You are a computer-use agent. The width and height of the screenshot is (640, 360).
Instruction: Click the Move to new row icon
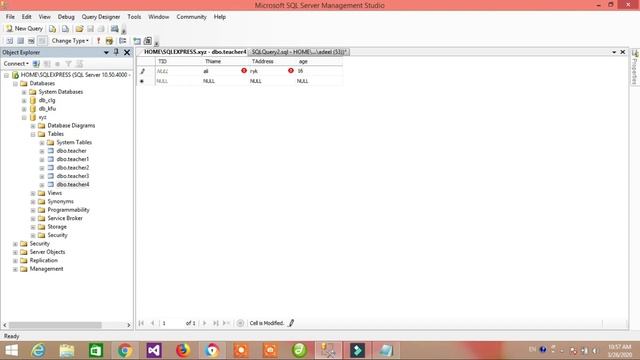tap(226, 323)
